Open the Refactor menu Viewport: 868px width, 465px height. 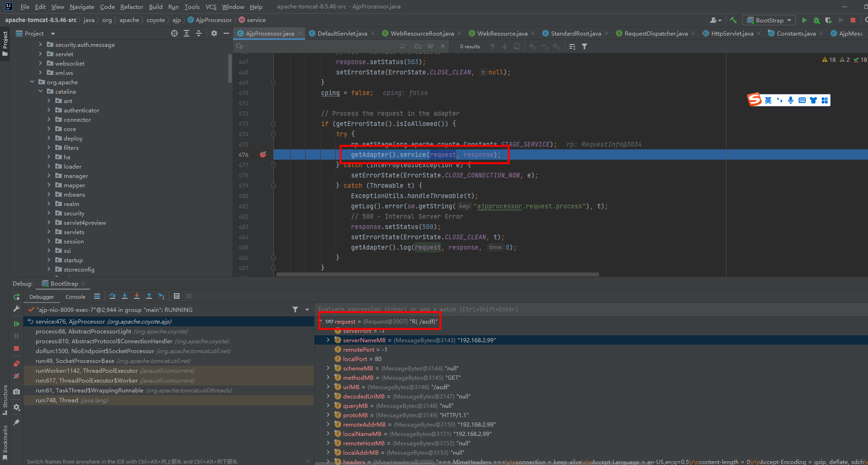pyautogui.click(x=132, y=7)
